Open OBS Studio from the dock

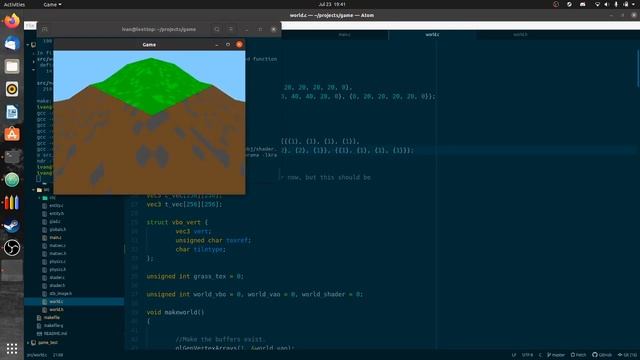12,248
